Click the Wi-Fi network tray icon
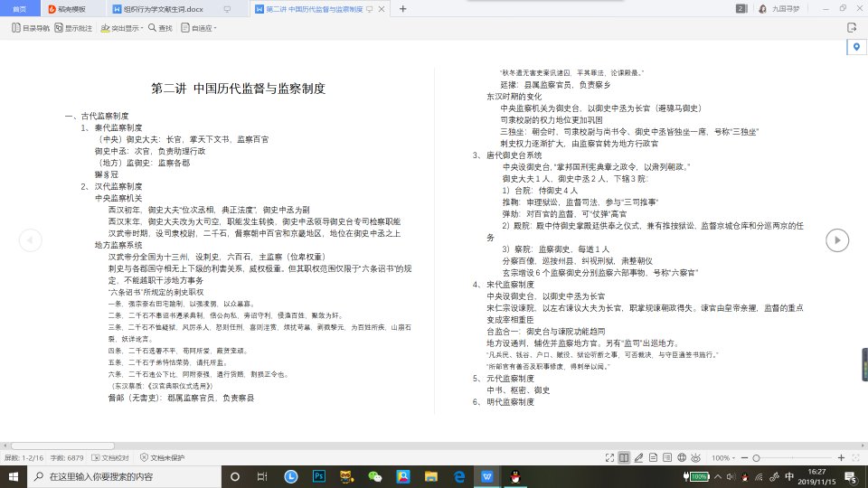Screen dimensions: 868x488 [x=759, y=476]
